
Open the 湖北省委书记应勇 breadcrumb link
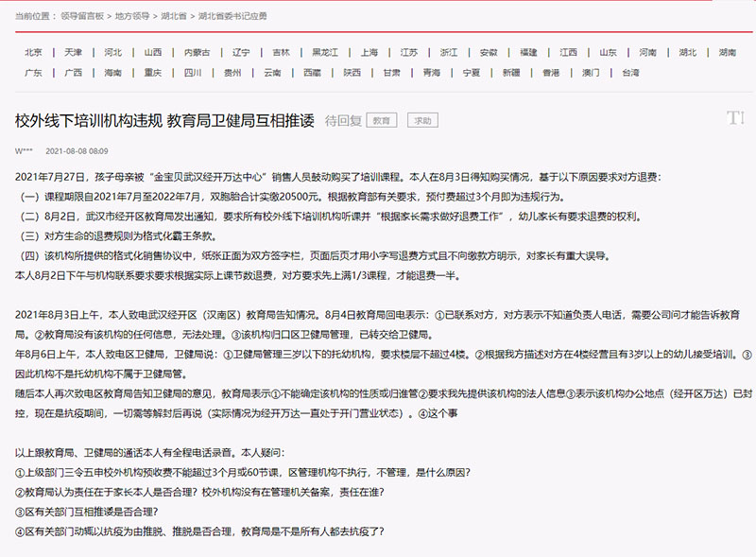(x=232, y=16)
